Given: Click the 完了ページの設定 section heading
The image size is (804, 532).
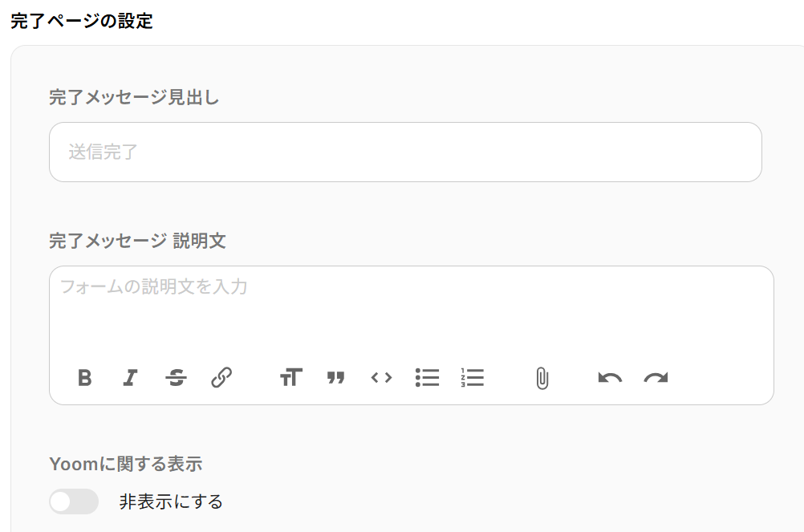Looking at the screenshot, I should [82, 21].
